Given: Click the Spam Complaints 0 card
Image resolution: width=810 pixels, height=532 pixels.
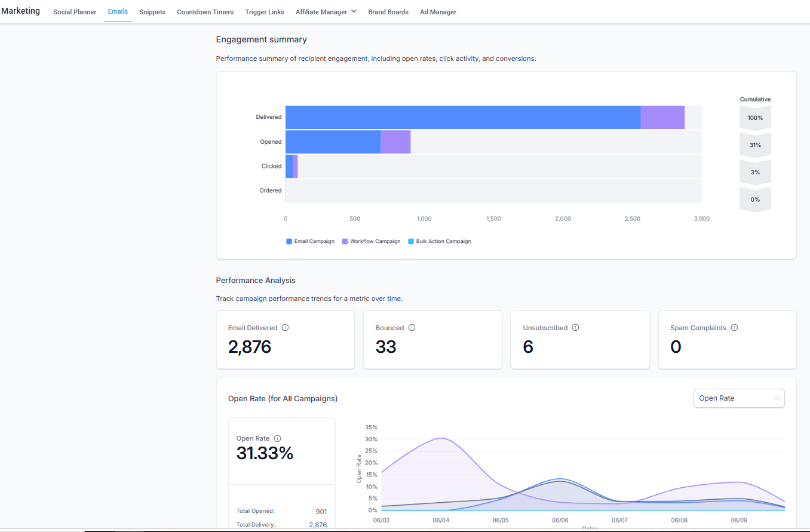Looking at the screenshot, I should coord(727,340).
